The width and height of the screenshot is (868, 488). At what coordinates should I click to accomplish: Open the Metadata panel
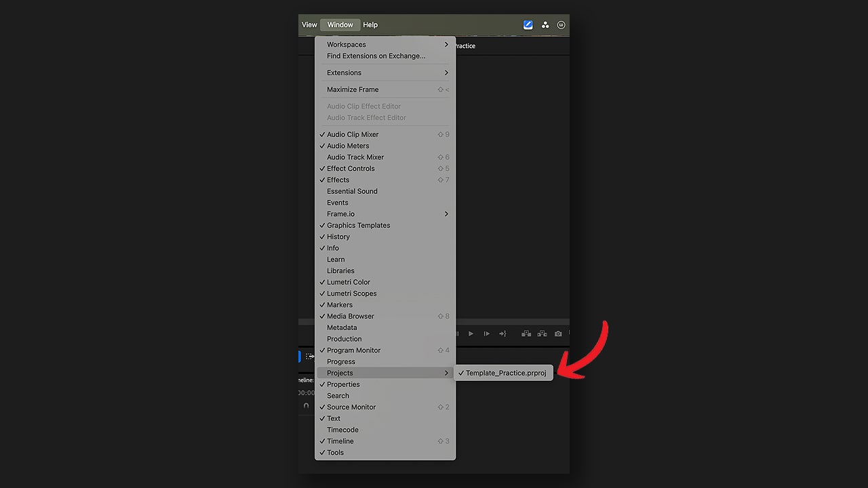[x=385, y=327]
